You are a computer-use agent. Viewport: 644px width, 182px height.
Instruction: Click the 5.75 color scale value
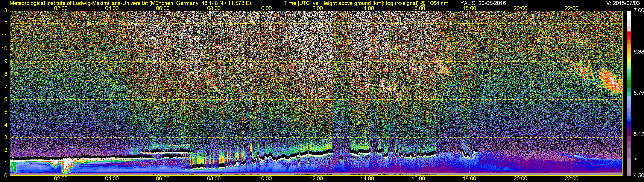pos(639,93)
